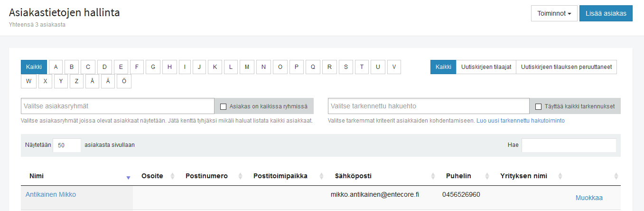The image size is (644, 211).
Task: Click the 'Lisää asiakas' button
Action: 606,13
